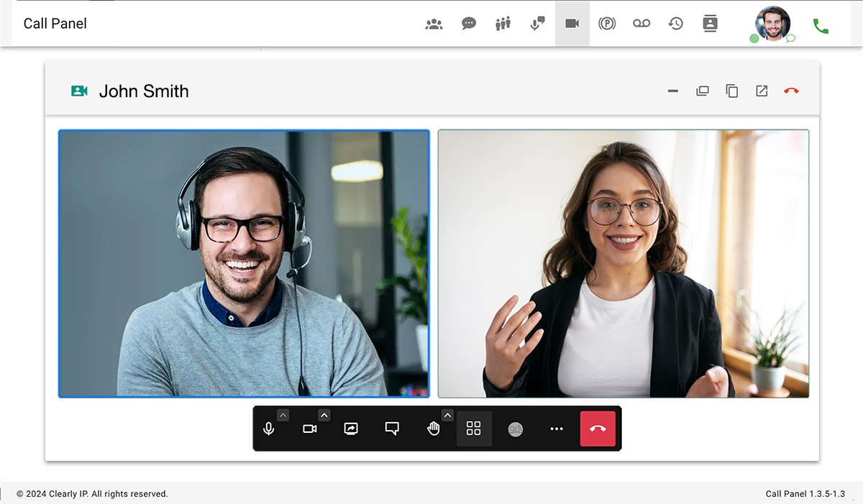Open the parked calls icon
The width and height of the screenshot is (863, 504).
[606, 24]
